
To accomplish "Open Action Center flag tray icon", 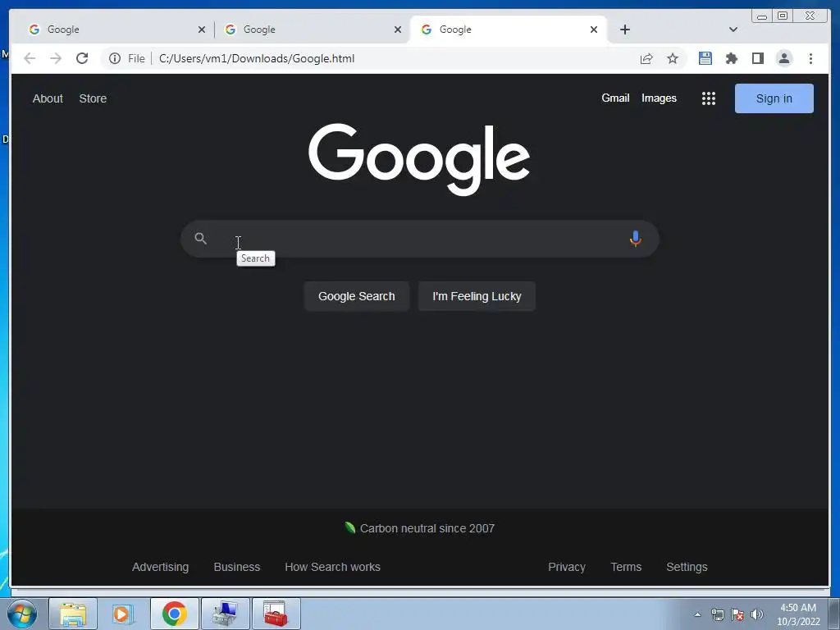I will [737, 614].
